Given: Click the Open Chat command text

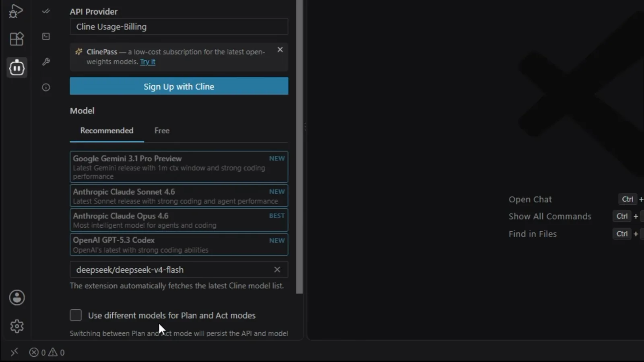Looking at the screenshot, I should (530, 200).
